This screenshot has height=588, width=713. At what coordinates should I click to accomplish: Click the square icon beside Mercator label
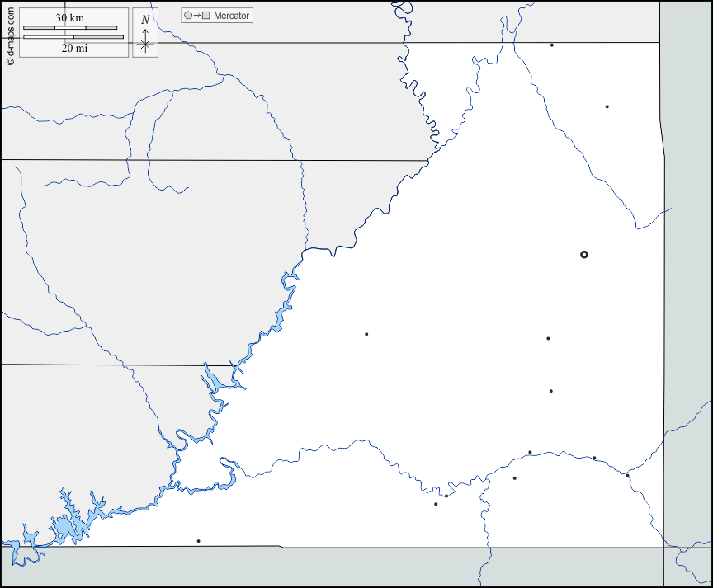[x=206, y=16]
